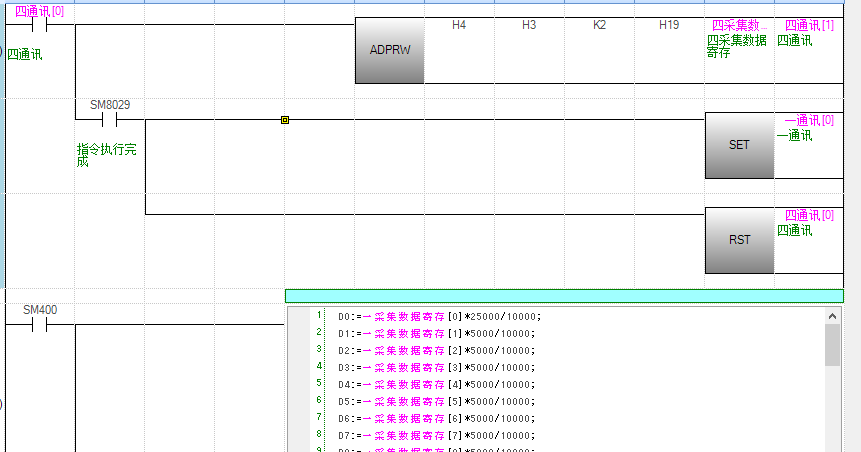Click code line 1 with D0 assignment
The height and width of the screenshot is (452, 861).
440,316
